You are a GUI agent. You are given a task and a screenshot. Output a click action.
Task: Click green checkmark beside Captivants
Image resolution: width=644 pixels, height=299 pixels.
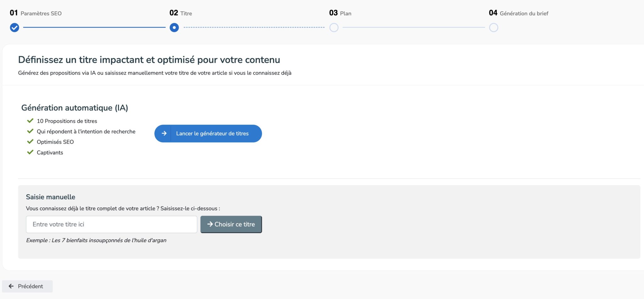(30, 152)
